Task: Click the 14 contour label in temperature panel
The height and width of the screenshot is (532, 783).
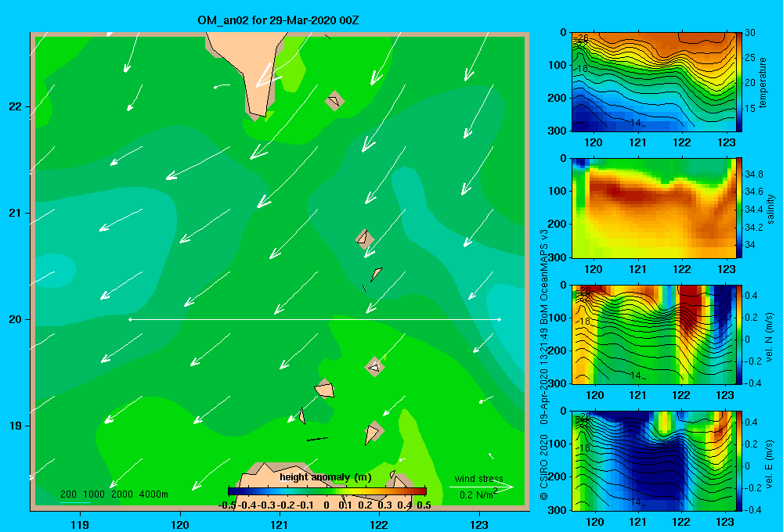Action: (636, 123)
